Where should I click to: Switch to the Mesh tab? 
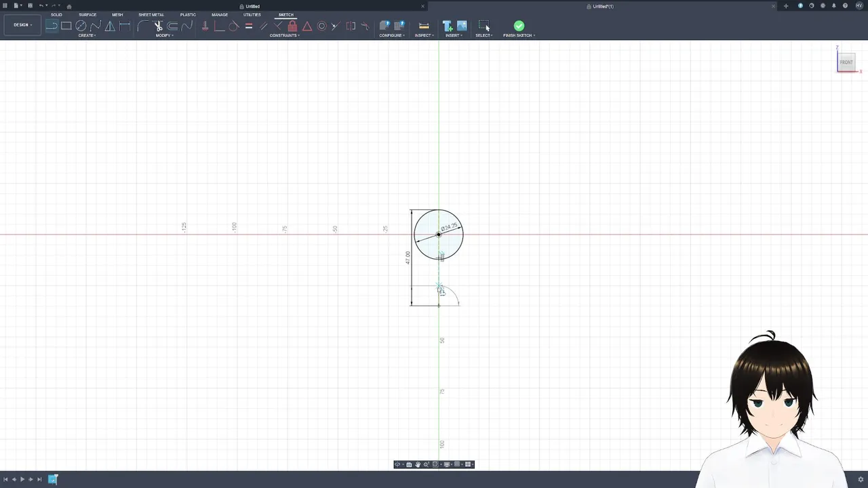(117, 15)
